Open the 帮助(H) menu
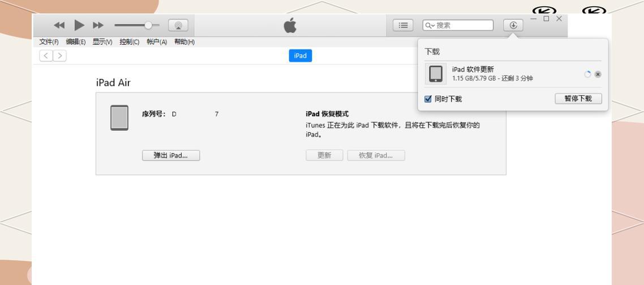Viewport: 644px width, 285px height. 184,42
